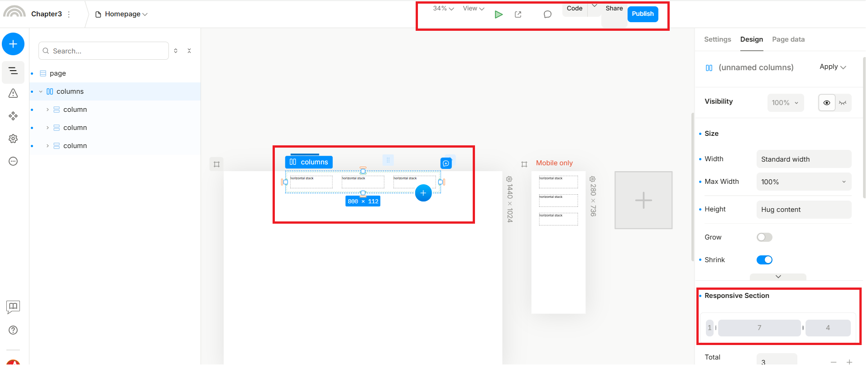
Task: Switch to the Settings tab
Action: click(717, 39)
